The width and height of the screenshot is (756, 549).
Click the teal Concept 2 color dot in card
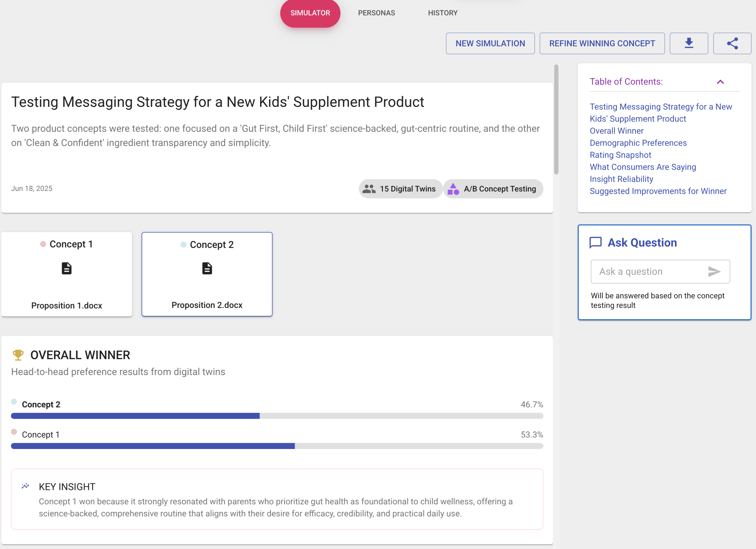(183, 244)
